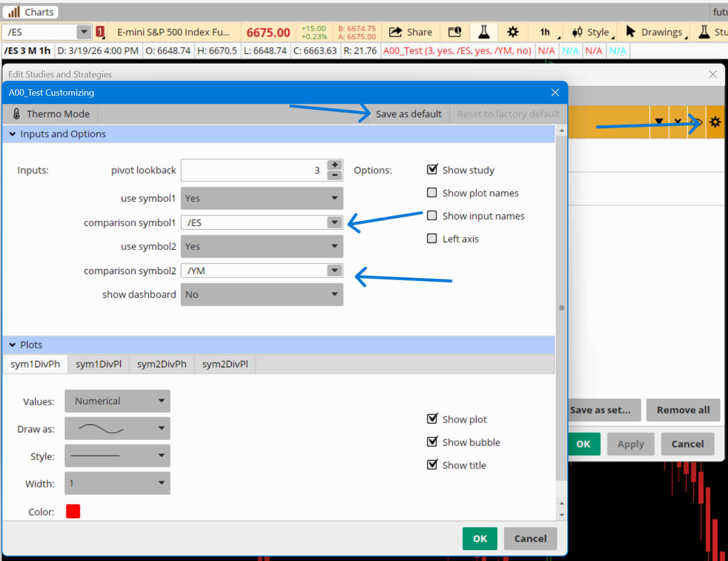The image size is (728, 561).
Task: Open the Edit Studies beaker icon
Action: point(484,32)
